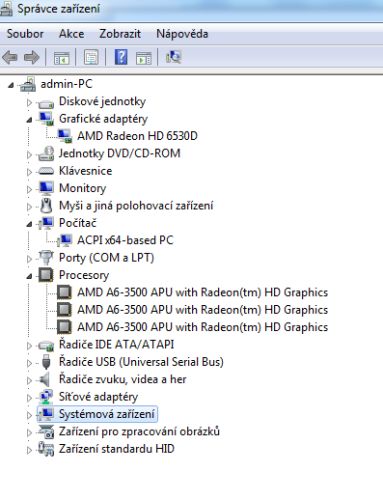
Task: Select the 'Klávesnice' label
Action: [x=85, y=171]
